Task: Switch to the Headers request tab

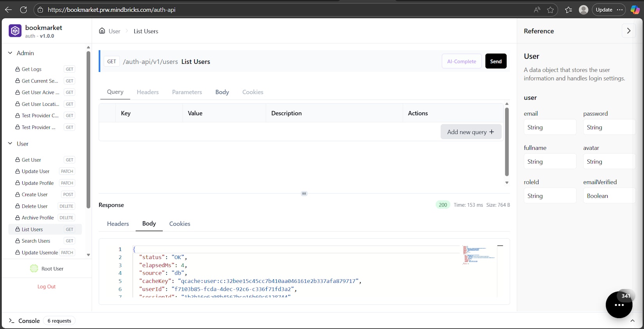Action: pos(148,92)
